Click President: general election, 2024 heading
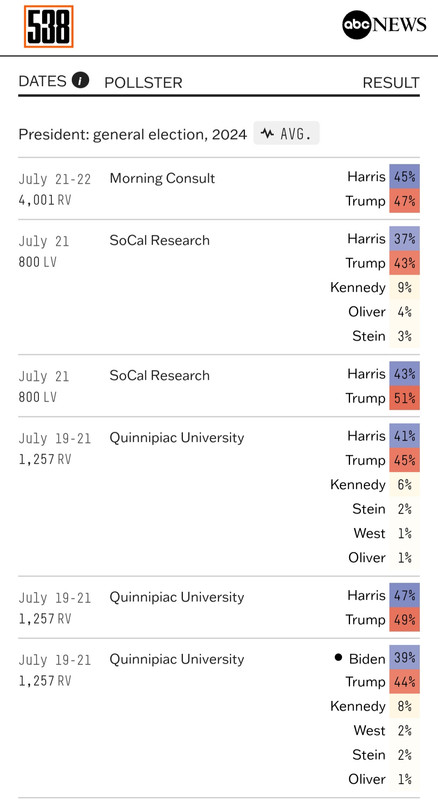The width and height of the screenshot is (438, 800). (133, 134)
